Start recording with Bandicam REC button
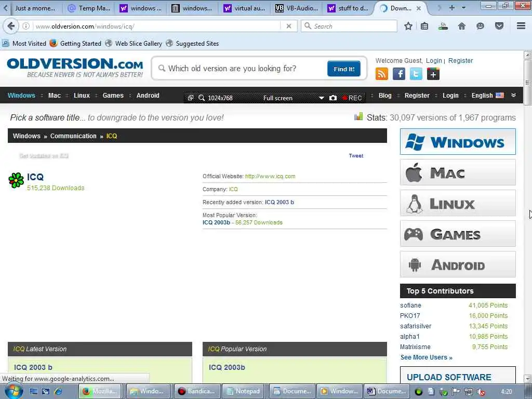 click(352, 98)
